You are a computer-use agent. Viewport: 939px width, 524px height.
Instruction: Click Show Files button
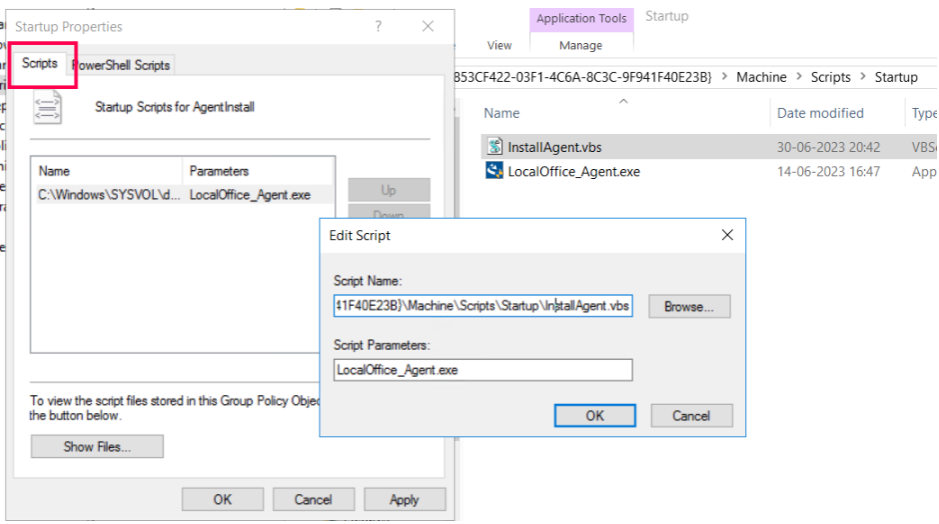click(x=97, y=447)
